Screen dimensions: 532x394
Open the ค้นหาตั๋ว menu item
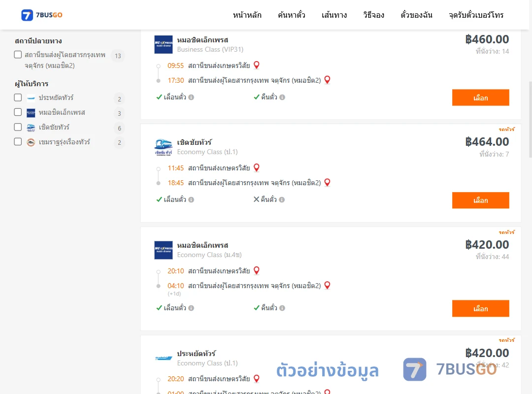tap(292, 15)
